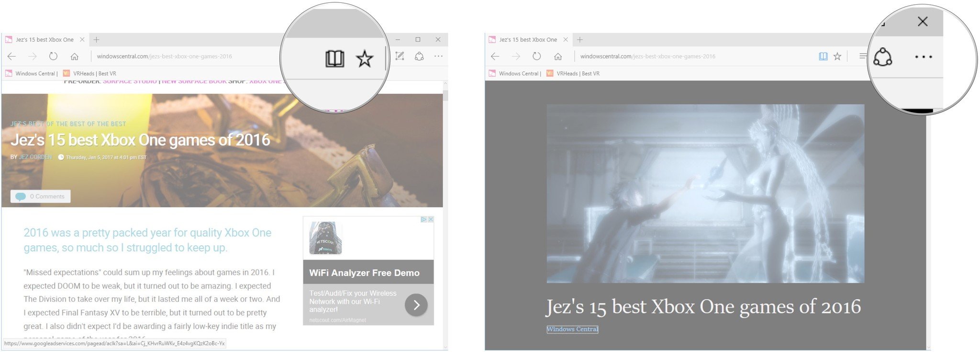Maximize the left browser window
This screenshot has width=980, height=352.
point(418,40)
